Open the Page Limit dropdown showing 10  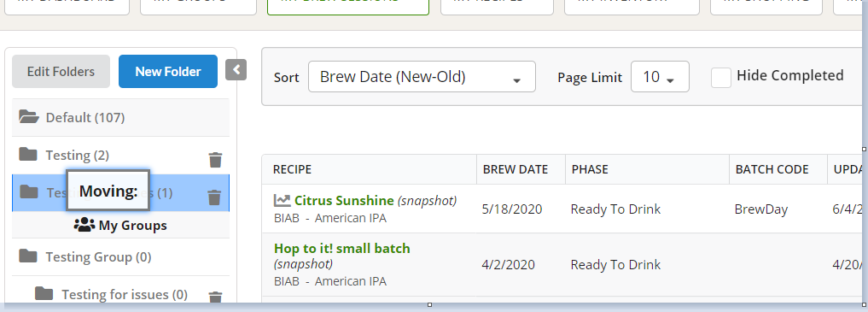click(660, 76)
